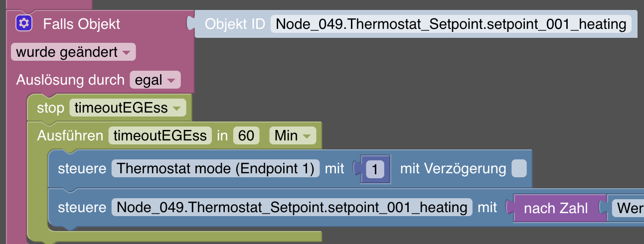644x244 pixels.
Task: Select the 'Falls Objekt' trigger block label
Action: (x=81, y=23)
